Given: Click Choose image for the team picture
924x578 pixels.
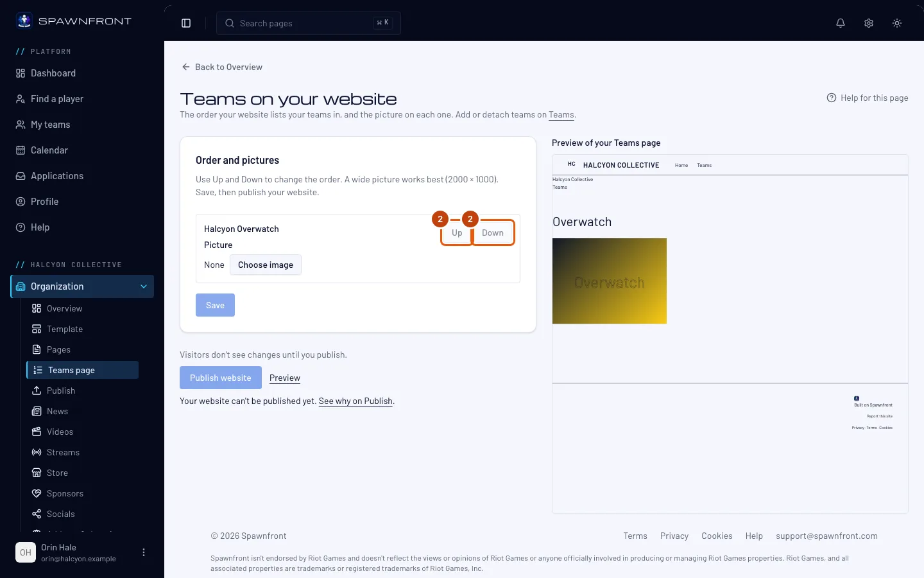Looking at the screenshot, I should (x=266, y=265).
